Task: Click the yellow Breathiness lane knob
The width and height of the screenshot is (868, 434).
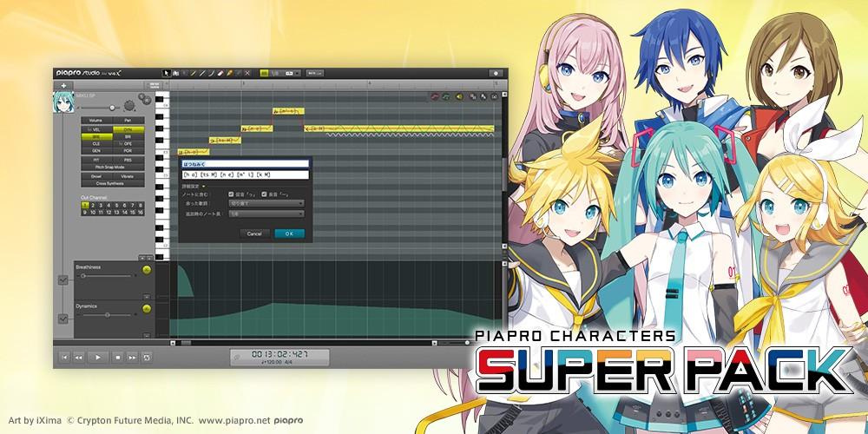Action: coord(146,270)
